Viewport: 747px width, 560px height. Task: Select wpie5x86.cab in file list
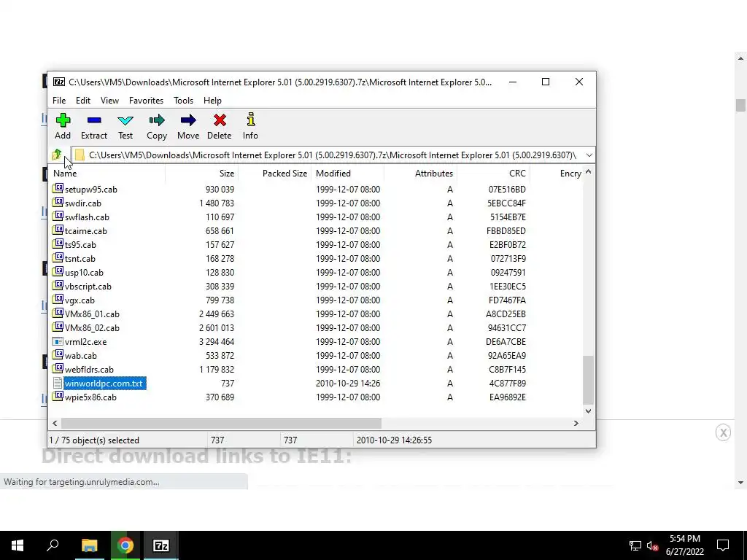[x=90, y=397]
